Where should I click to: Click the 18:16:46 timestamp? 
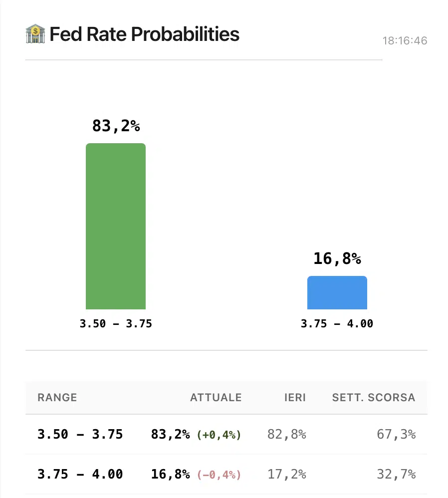(x=405, y=41)
